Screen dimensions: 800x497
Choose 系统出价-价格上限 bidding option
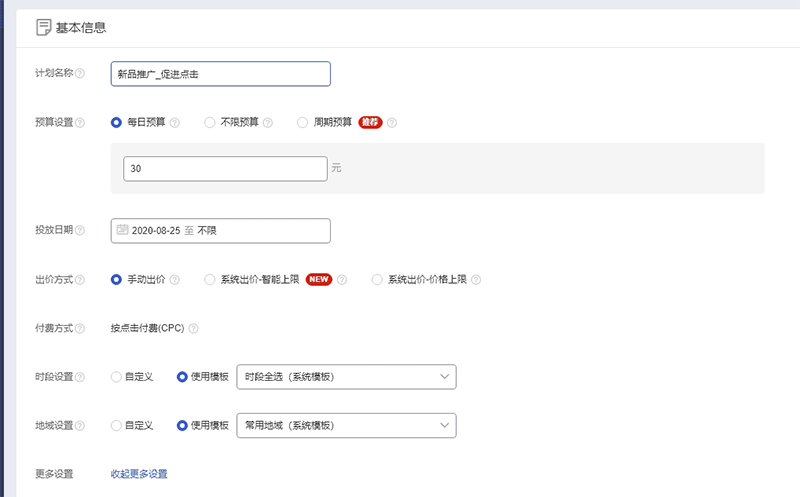(x=377, y=280)
